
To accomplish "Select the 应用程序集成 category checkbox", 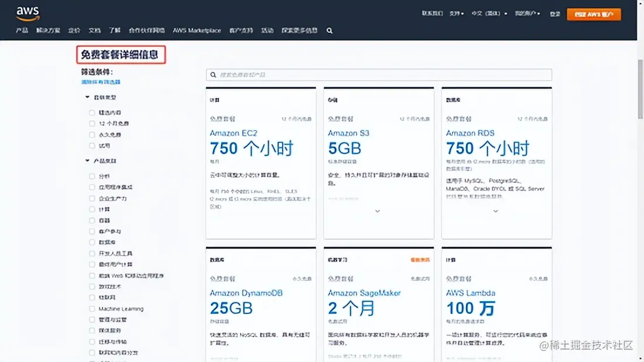I will click(x=92, y=187).
